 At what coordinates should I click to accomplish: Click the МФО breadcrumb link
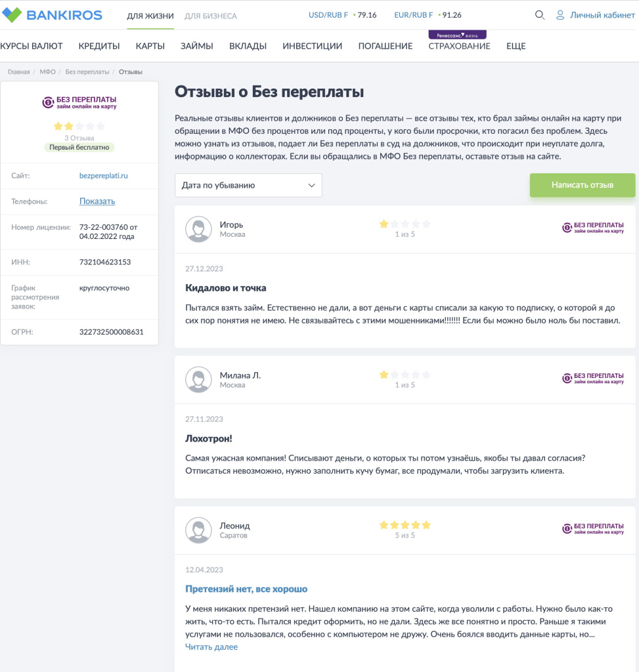(x=47, y=72)
